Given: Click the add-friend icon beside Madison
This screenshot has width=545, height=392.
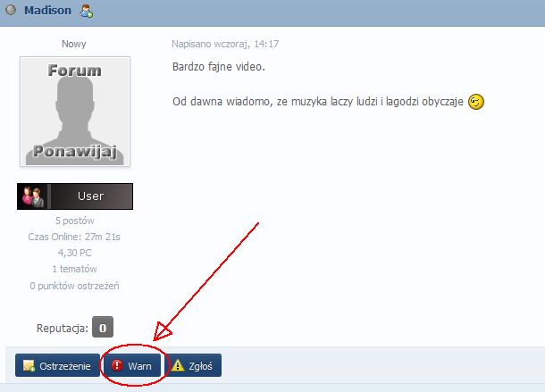Looking at the screenshot, I should (x=86, y=11).
